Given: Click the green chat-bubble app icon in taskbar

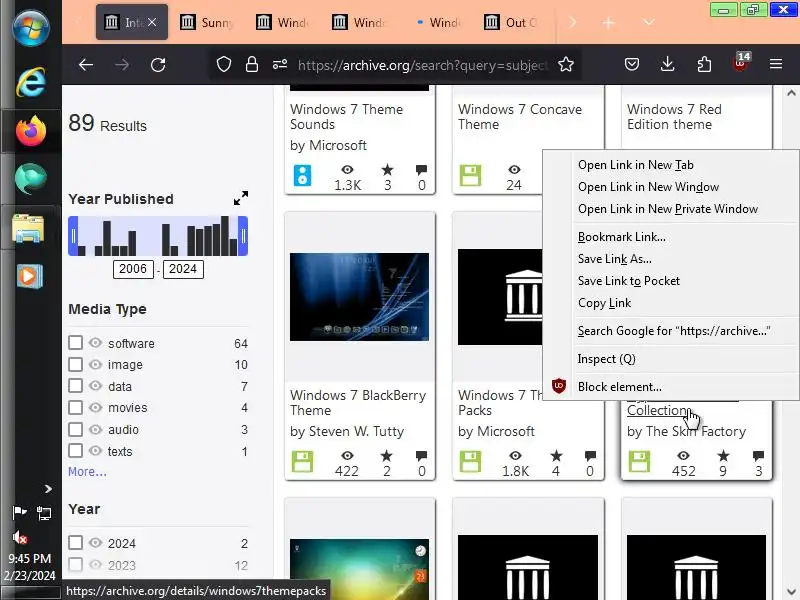Looking at the screenshot, I should pos(31,179).
